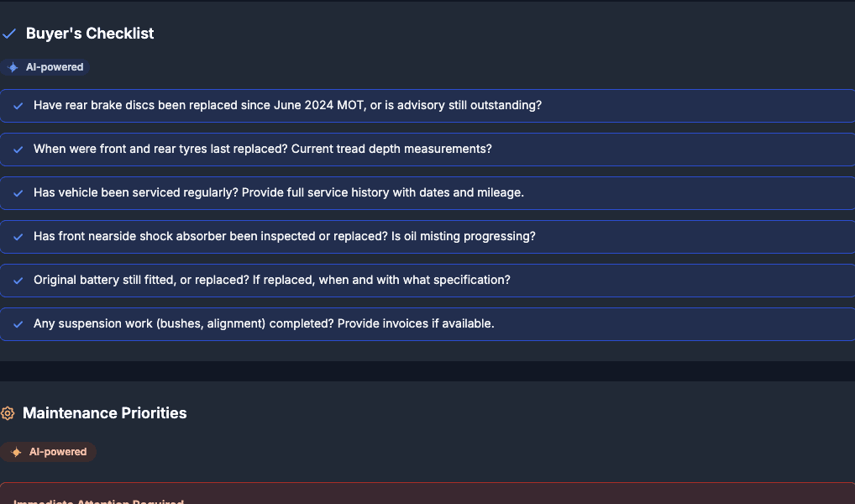Image resolution: width=855 pixels, height=504 pixels.
Task: Toggle the checkmark on the shock absorber question
Action: 18,236
